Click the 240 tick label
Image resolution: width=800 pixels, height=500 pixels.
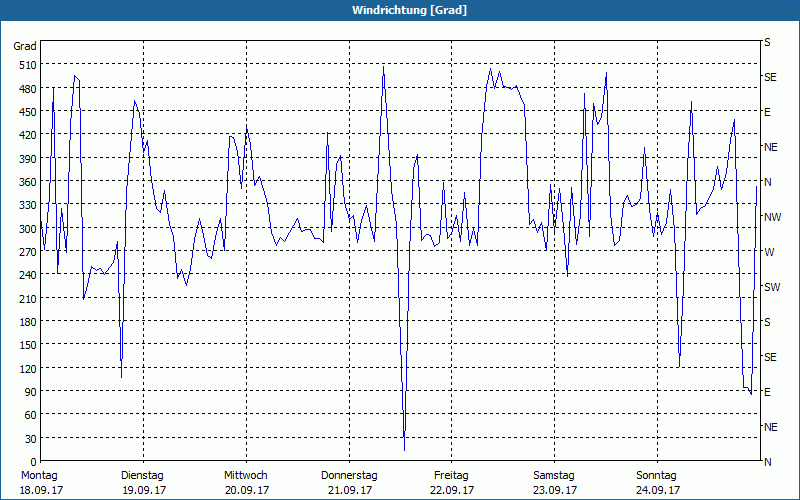pyautogui.click(x=28, y=275)
